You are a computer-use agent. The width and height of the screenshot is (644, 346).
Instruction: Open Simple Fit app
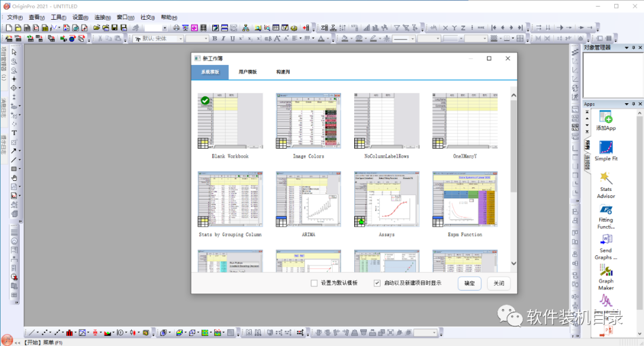click(x=606, y=151)
